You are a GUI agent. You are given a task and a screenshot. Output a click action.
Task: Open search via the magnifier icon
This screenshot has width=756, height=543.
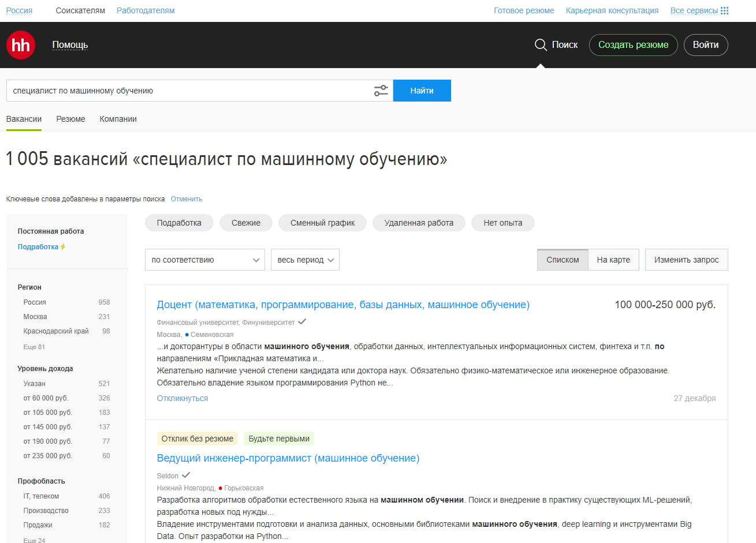[x=540, y=44]
